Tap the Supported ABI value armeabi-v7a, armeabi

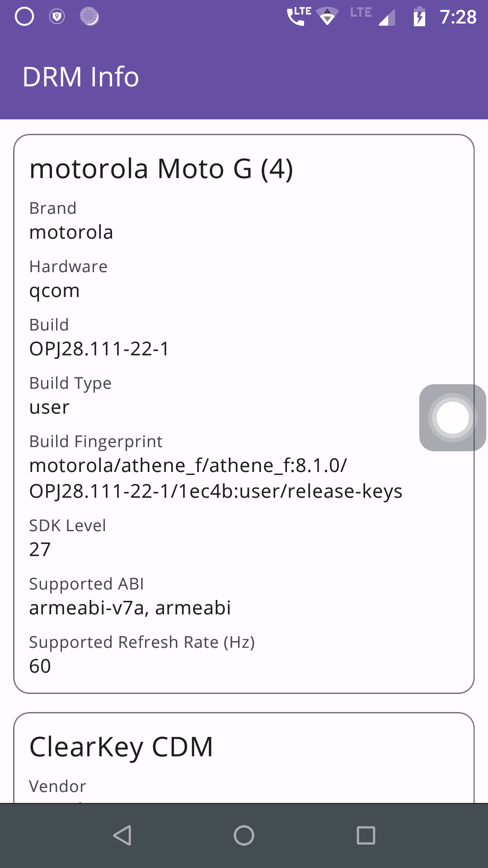click(x=130, y=608)
